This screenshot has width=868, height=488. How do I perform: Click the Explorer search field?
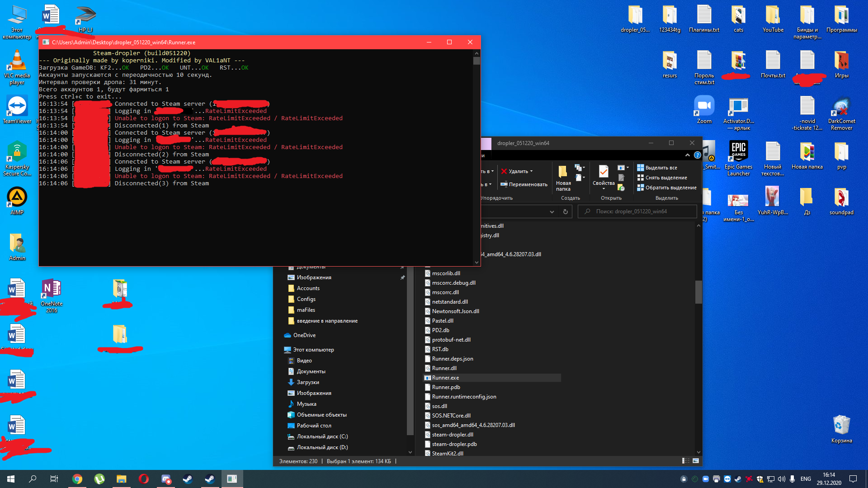tap(637, 211)
